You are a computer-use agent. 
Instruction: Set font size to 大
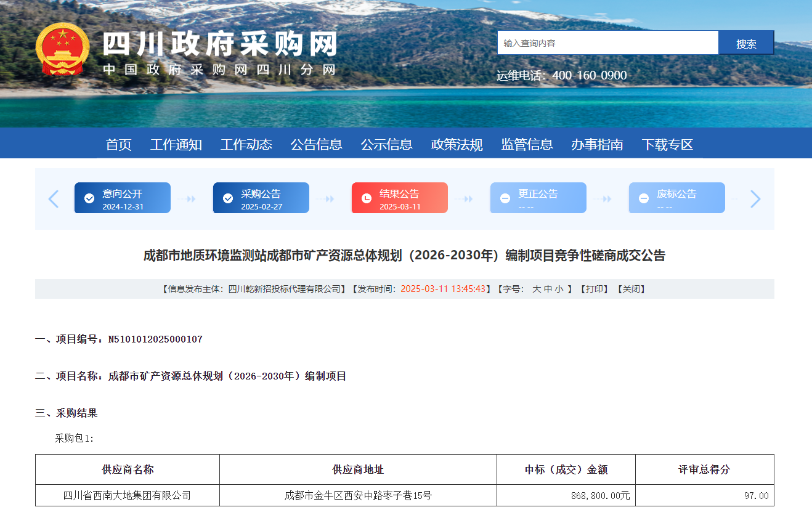click(x=537, y=289)
